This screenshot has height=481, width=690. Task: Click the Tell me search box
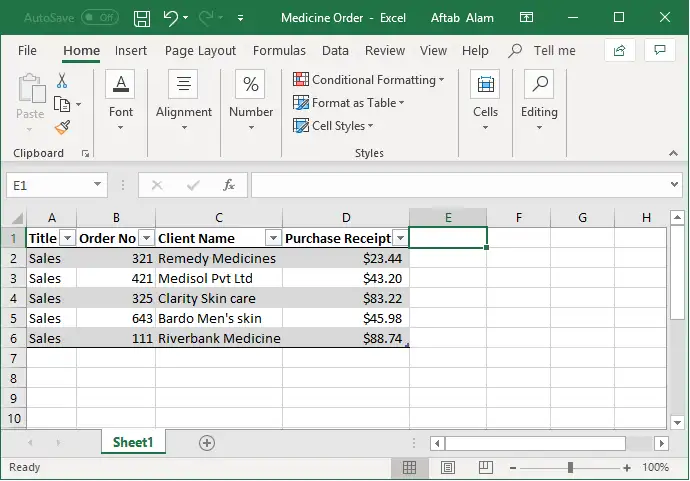(542, 51)
